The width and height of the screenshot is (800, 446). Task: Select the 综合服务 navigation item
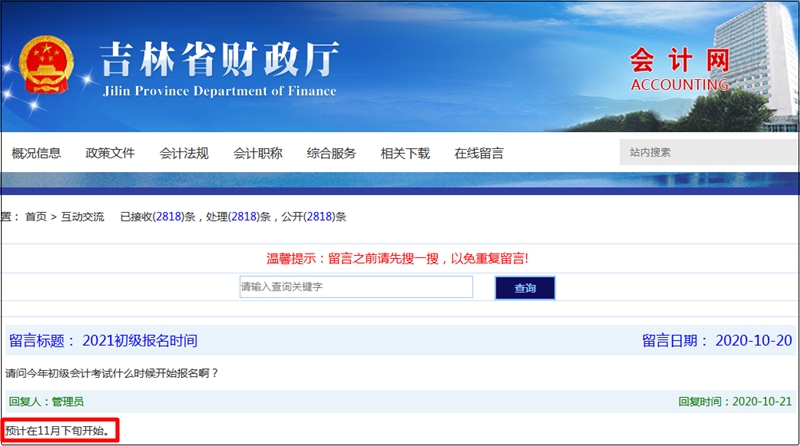(x=331, y=153)
